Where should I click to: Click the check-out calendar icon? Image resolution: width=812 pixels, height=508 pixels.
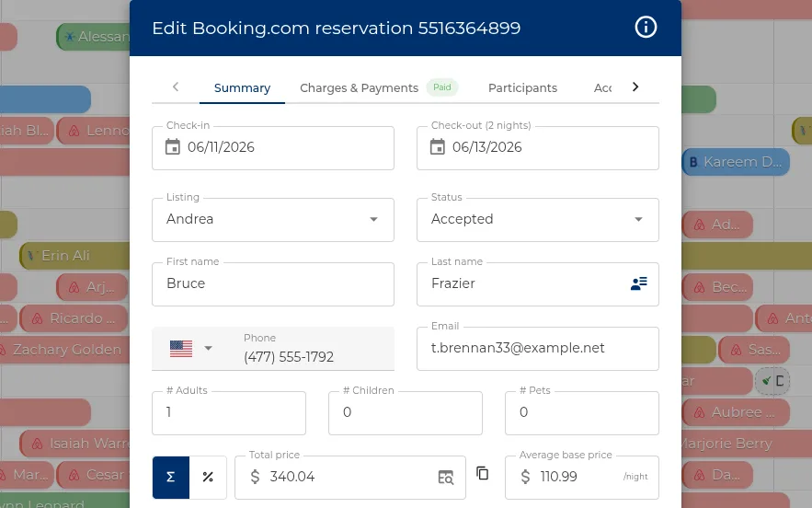(437, 147)
